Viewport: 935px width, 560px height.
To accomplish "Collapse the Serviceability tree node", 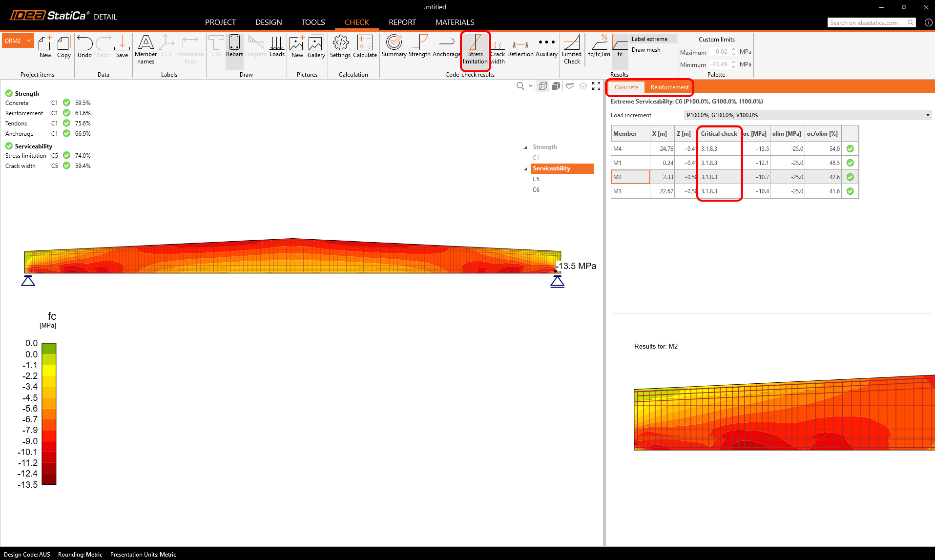I will [526, 169].
